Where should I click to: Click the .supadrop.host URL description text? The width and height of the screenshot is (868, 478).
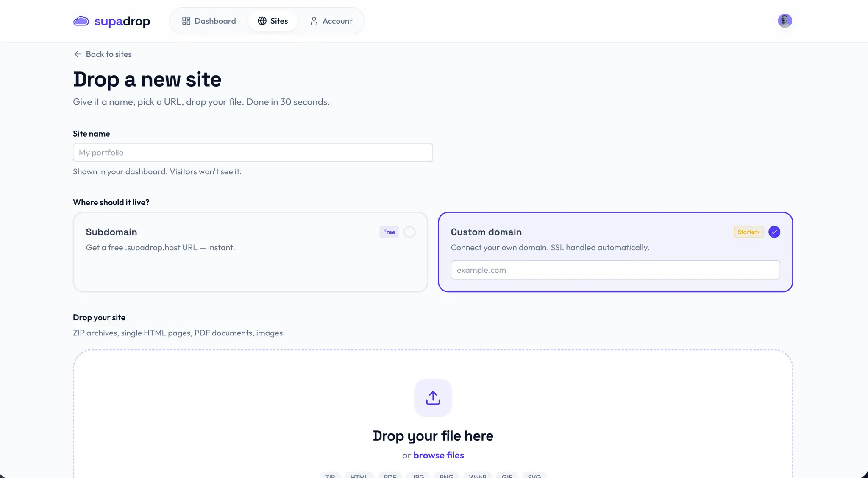[160, 248]
